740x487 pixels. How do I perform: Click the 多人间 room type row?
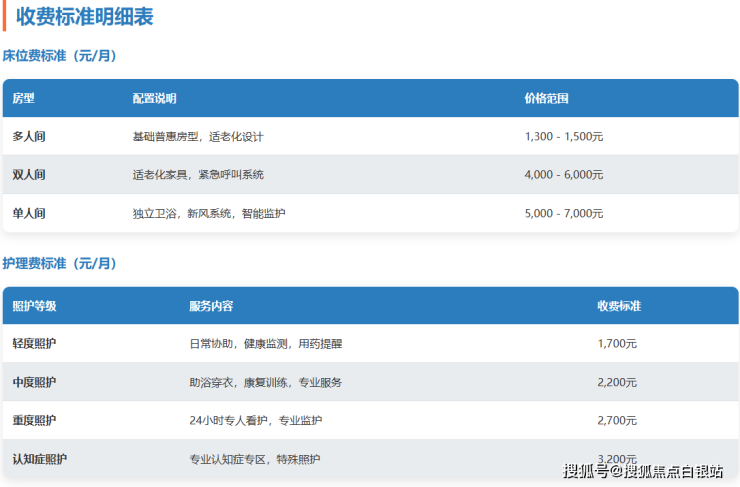click(x=29, y=136)
